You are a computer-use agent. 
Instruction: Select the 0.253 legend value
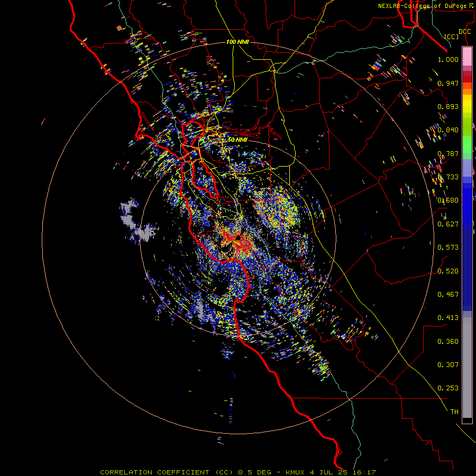[x=448, y=388]
